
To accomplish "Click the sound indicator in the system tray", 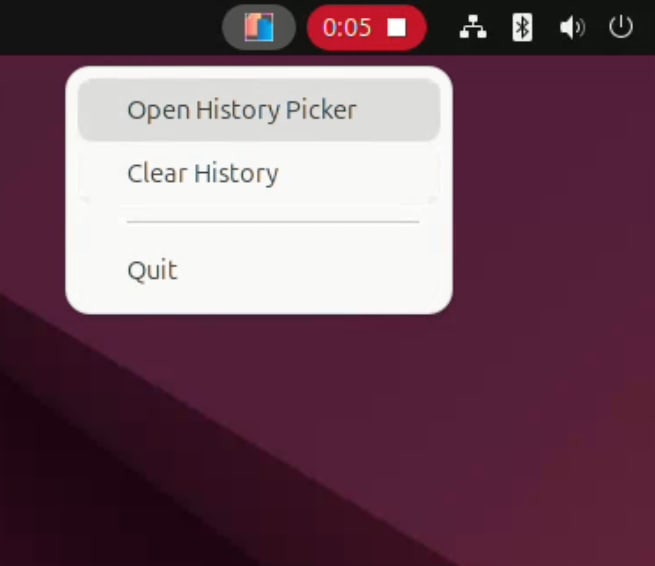I will coord(572,28).
